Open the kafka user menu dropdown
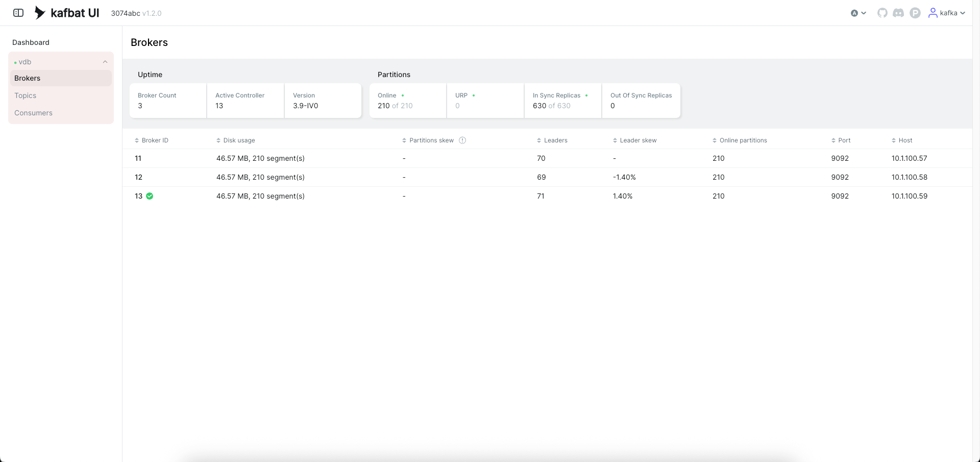Viewport: 980px width, 462px height. point(962,13)
